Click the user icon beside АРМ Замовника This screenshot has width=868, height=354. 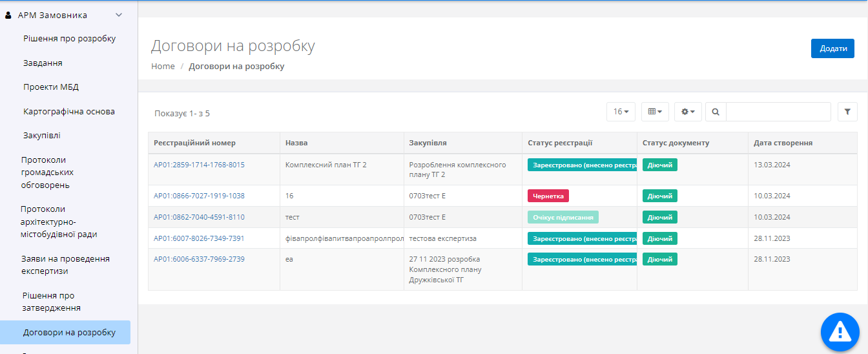pos(8,15)
